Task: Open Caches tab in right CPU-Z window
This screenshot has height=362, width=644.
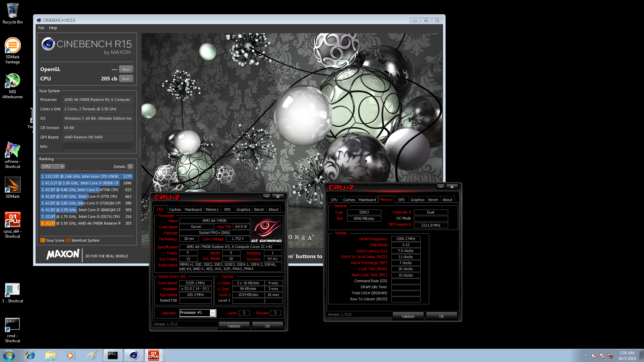Action: [349, 200]
